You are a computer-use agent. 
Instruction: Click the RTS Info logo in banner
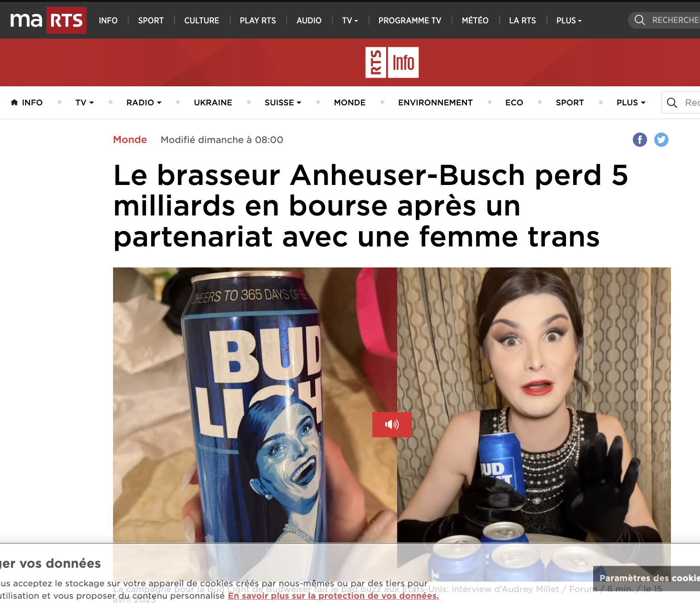tap(392, 62)
